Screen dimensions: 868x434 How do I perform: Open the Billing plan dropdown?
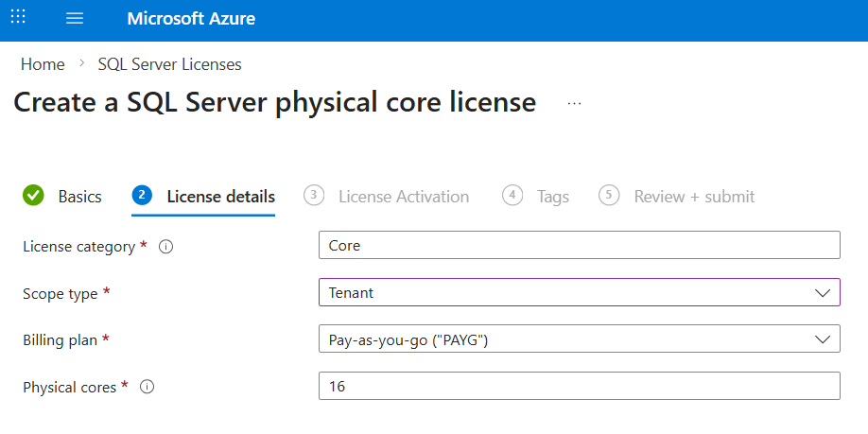[579, 339]
